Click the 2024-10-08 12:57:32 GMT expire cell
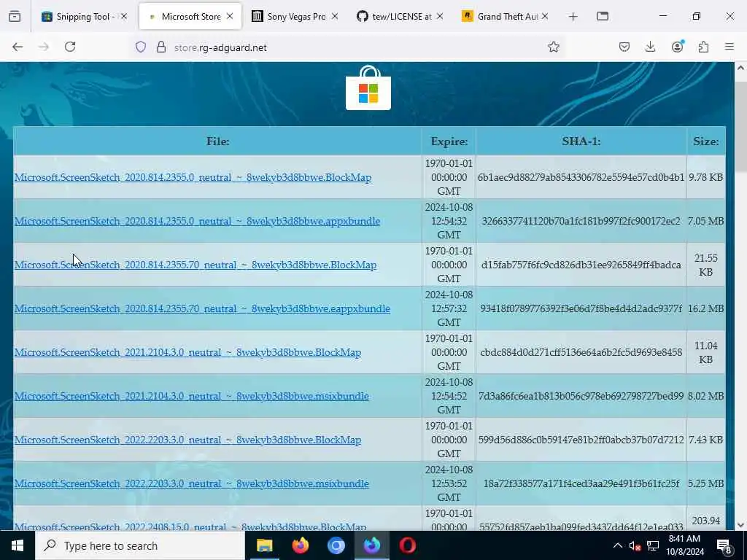This screenshot has width=747, height=560. [x=449, y=308]
